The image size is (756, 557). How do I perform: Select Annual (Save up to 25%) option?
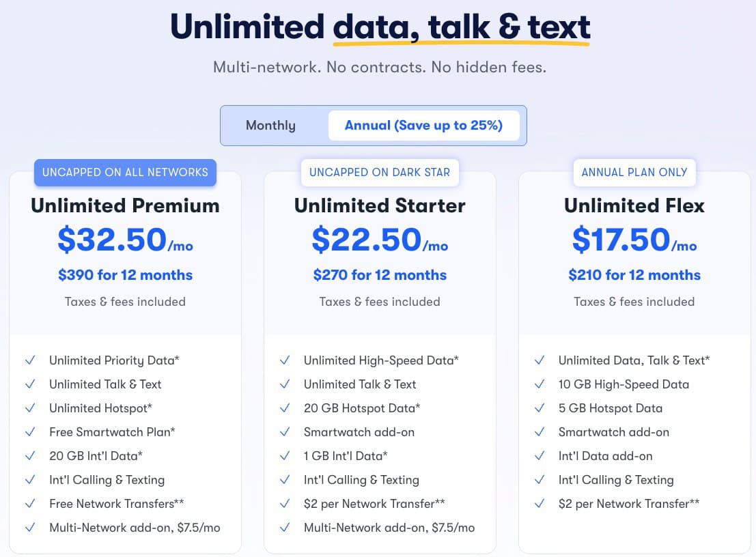pyautogui.click(x=424, y=126)
